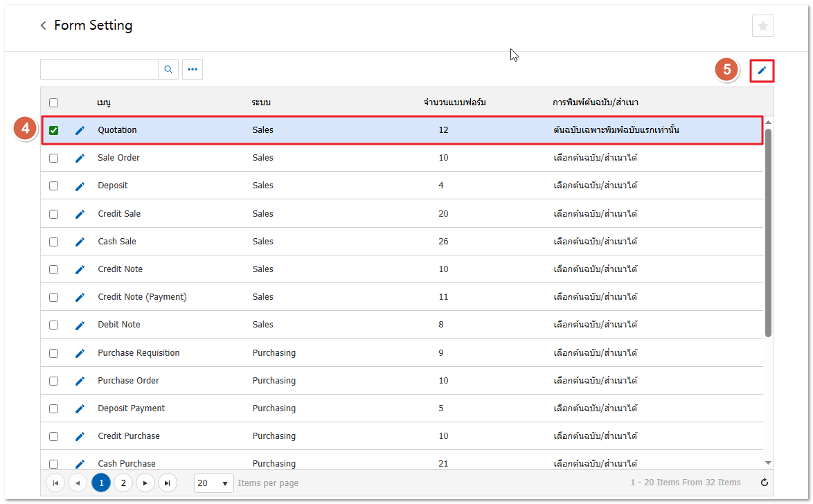The width and height of the screenshot is (813, 504).
Task: Edit the Credit Note row pencil icon
Action: pos(80,269)
